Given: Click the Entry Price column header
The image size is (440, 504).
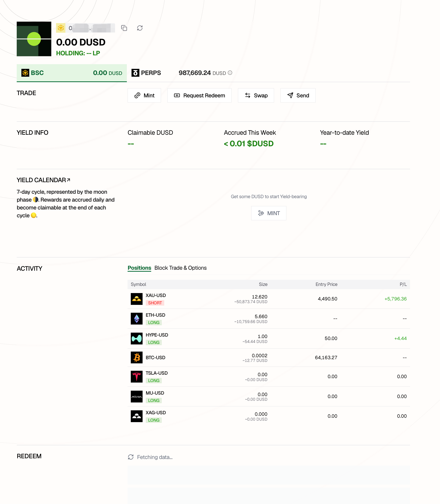Looking at the screenshot, I should 326,284.
